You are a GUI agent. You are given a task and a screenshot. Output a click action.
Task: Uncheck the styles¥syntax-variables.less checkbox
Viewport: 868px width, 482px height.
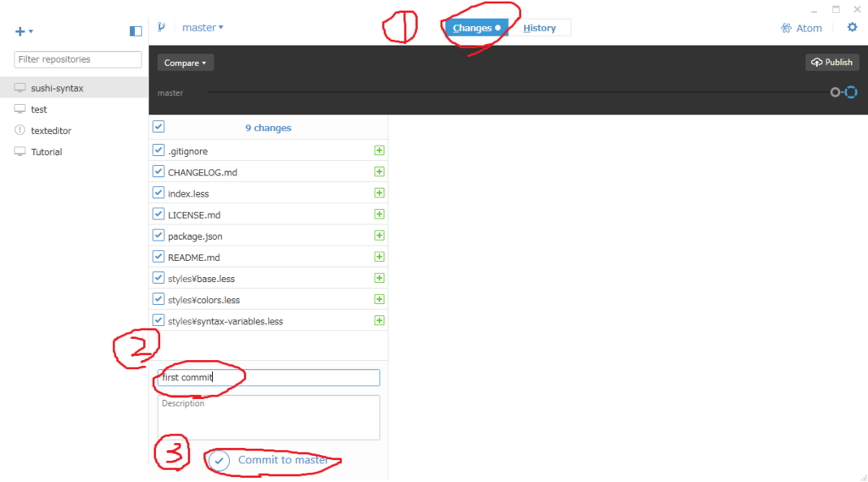point(159,320)
